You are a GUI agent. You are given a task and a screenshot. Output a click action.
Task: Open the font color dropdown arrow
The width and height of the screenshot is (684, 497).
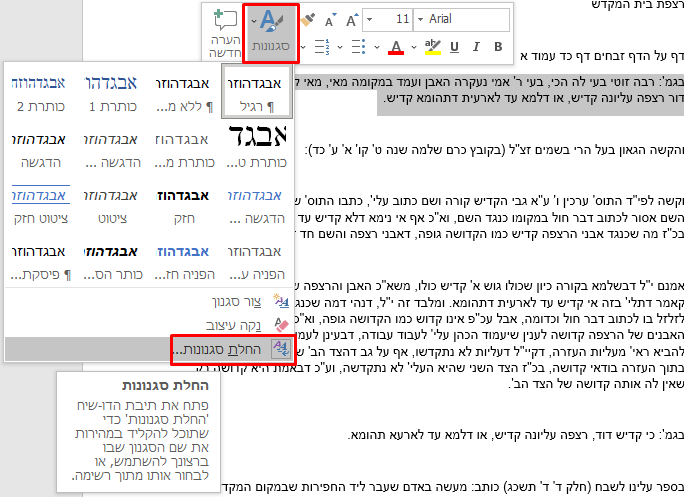(377, 46)
